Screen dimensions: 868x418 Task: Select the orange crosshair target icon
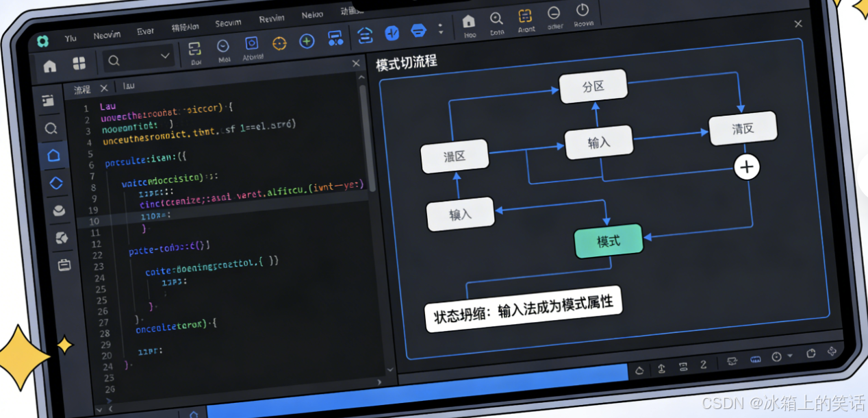coord(279,42)
